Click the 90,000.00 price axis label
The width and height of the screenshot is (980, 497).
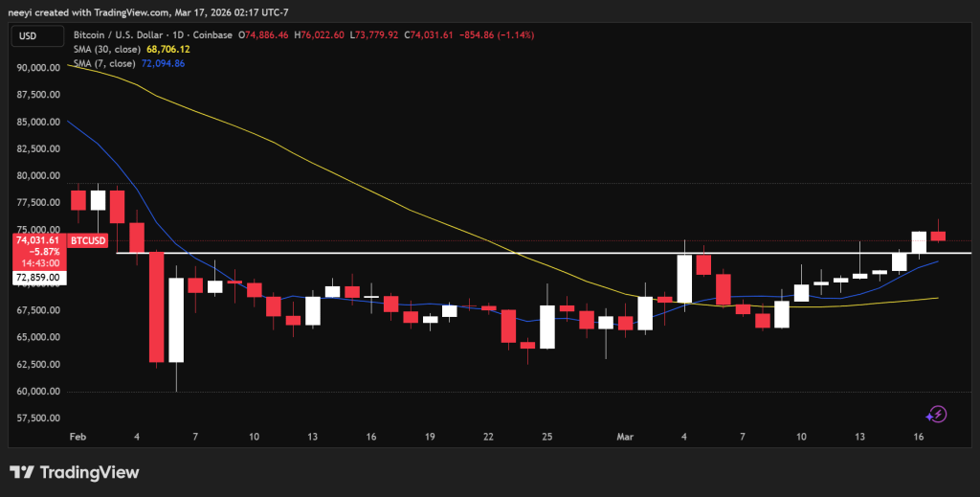click(x=38, y=68)
